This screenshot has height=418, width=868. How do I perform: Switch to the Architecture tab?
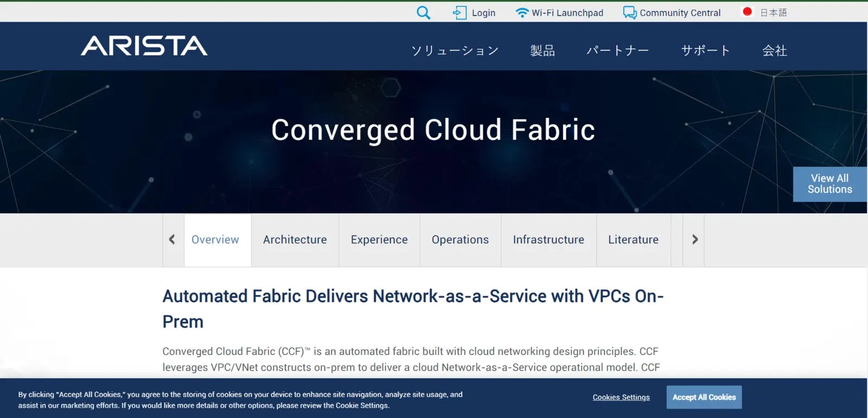click(295, 239)
